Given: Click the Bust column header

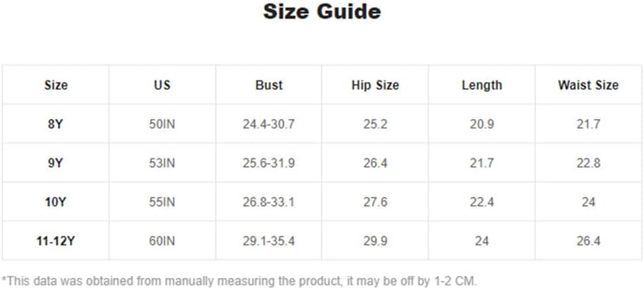Looking at the screenshot, I should point(269,85).
